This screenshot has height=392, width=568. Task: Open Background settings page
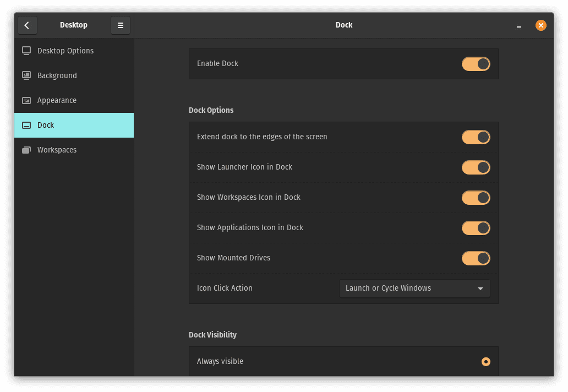pos(74,75)
